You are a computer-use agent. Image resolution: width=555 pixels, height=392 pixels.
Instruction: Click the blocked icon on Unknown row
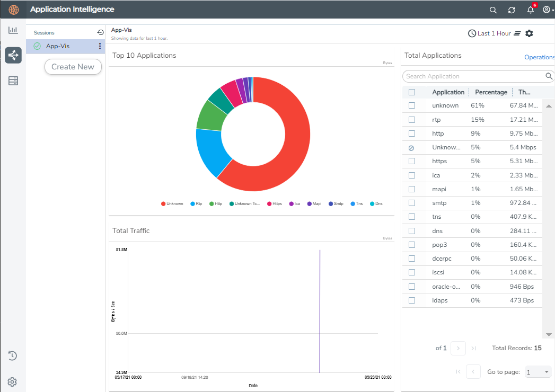[x=411, y=148]
